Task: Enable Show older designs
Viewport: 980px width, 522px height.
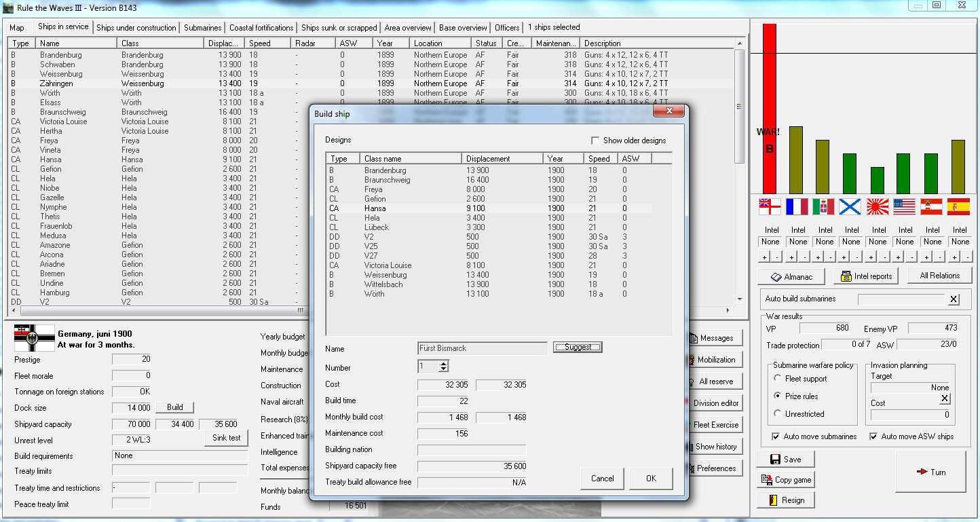Action: click(595, 141)
